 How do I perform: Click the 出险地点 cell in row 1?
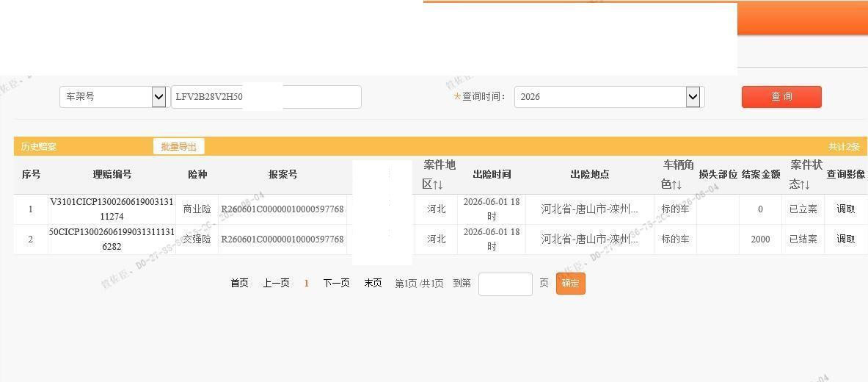pyautogui.click(x=590, y=209)
